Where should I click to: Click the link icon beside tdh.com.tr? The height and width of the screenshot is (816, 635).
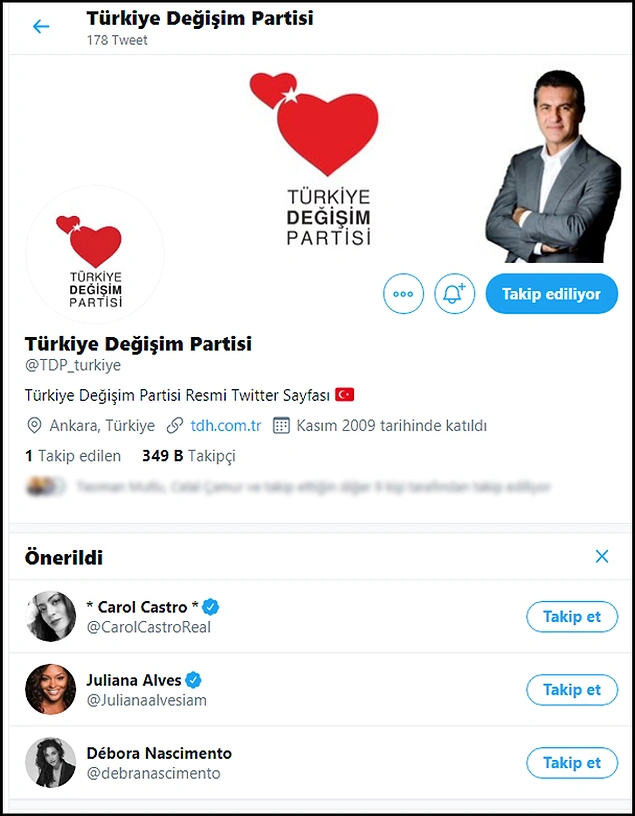(x=175, y=426)
